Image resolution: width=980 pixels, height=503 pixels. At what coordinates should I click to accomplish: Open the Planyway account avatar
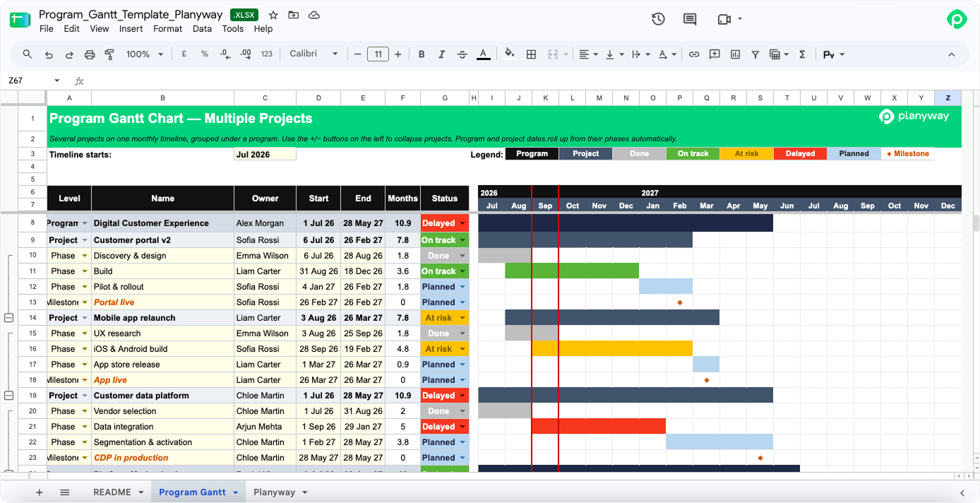coord(957,19)
